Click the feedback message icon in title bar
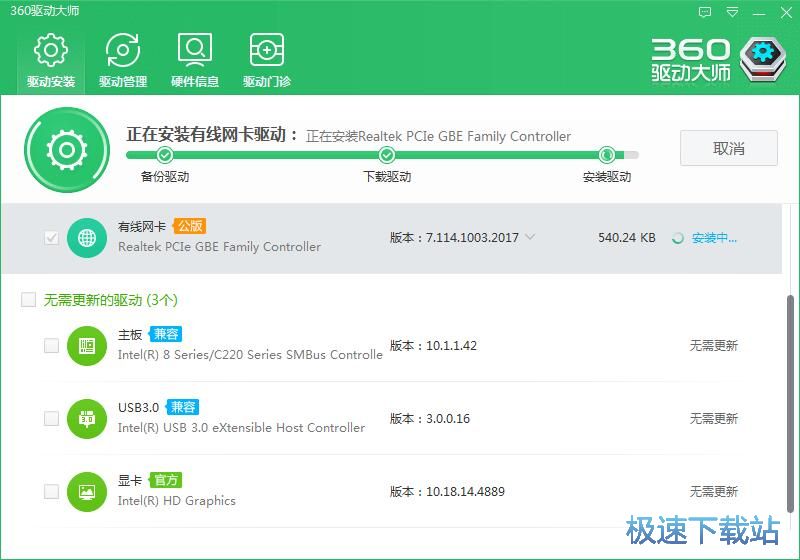 click(x=705, y=12)
